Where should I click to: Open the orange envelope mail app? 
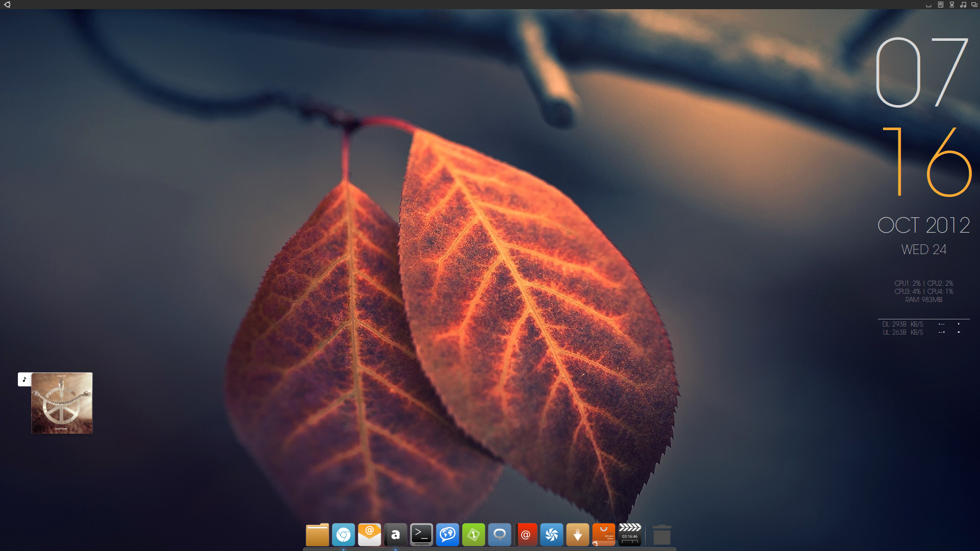[x=370, y=535]
